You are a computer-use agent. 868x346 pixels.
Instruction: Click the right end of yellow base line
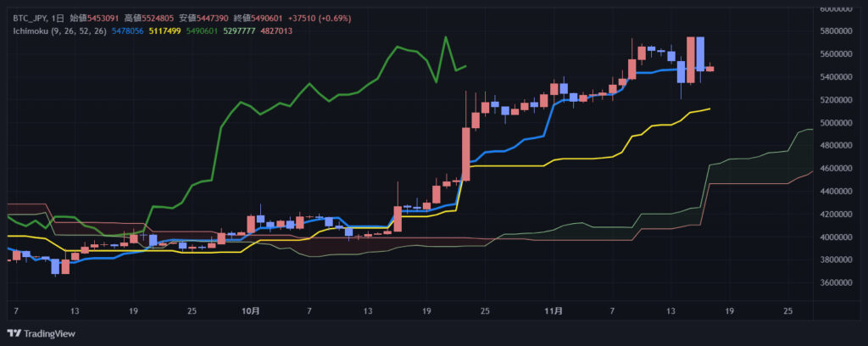[709, 109]
